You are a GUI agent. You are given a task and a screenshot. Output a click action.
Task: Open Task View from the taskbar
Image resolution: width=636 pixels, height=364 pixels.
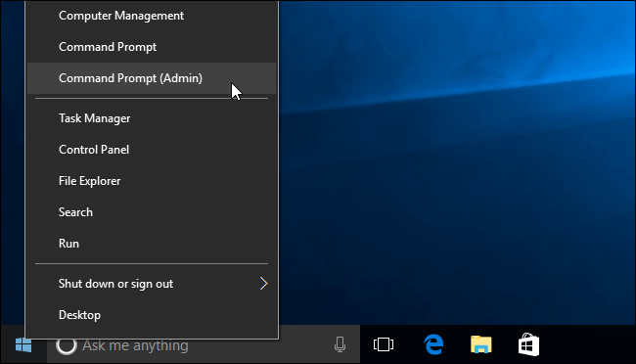point(384,345)
